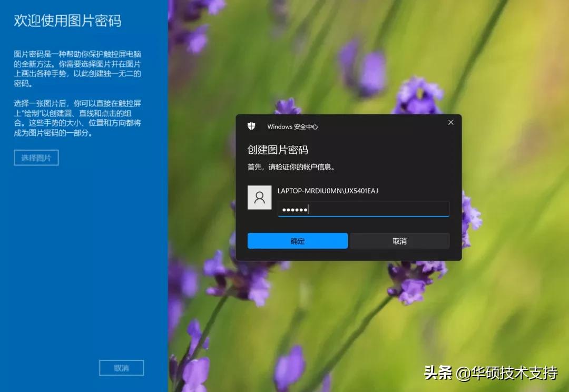Click the 选择图片 button to choose a picture
The width and height of the screenshot is (569, 392).
click(36, 158)
